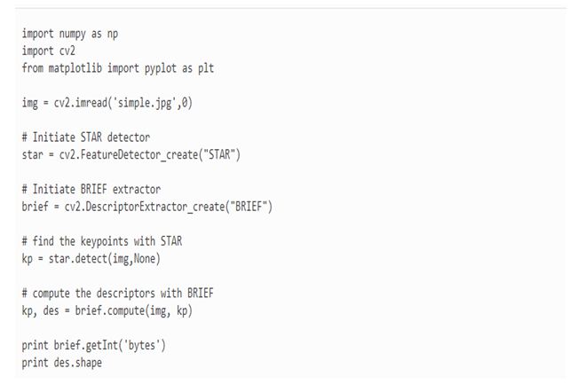Click the 'print des.shape' line
585x392 pixels.
(x=61, y=363)
